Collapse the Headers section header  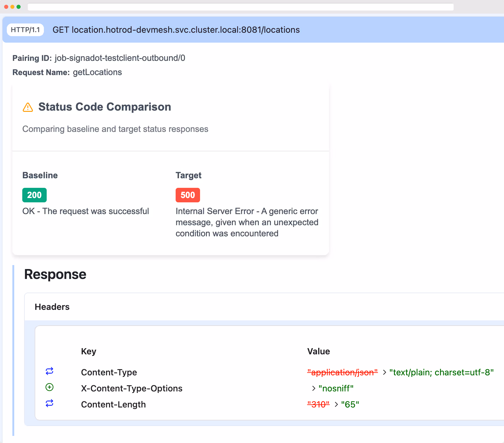coord(52,307)
